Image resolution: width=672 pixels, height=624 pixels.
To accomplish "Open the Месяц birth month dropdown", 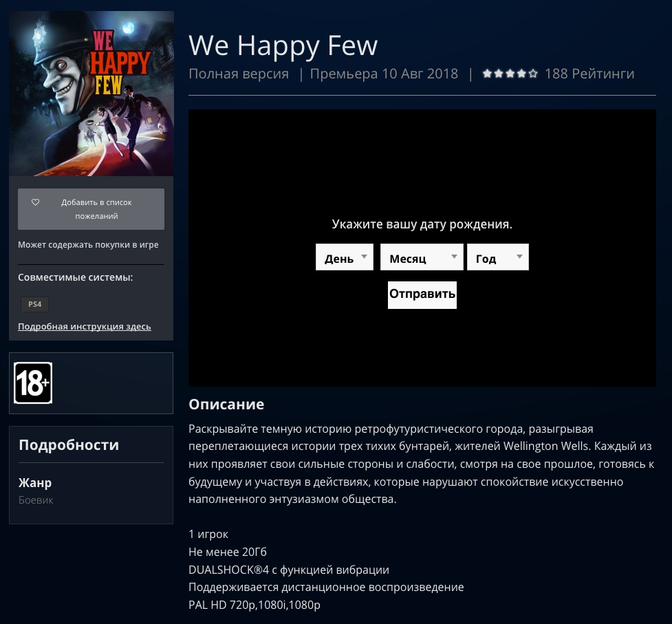I will pos(422,257).
